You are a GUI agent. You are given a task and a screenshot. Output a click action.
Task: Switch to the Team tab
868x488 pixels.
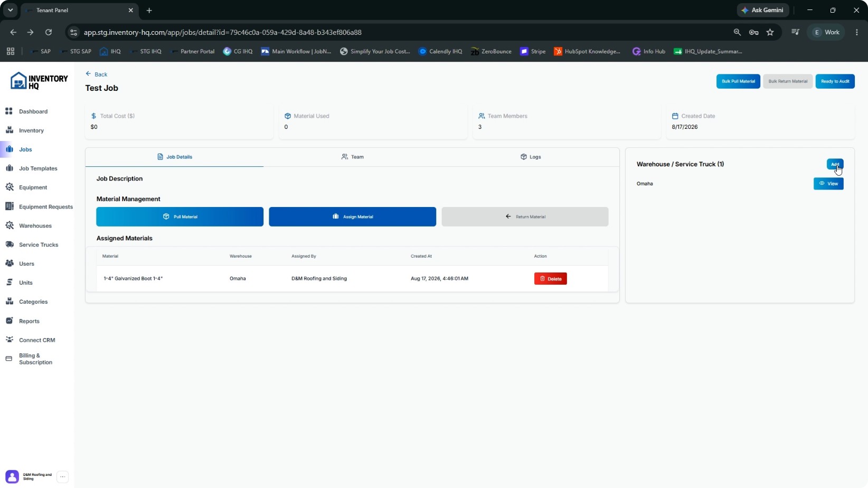(x=353, y=157)
